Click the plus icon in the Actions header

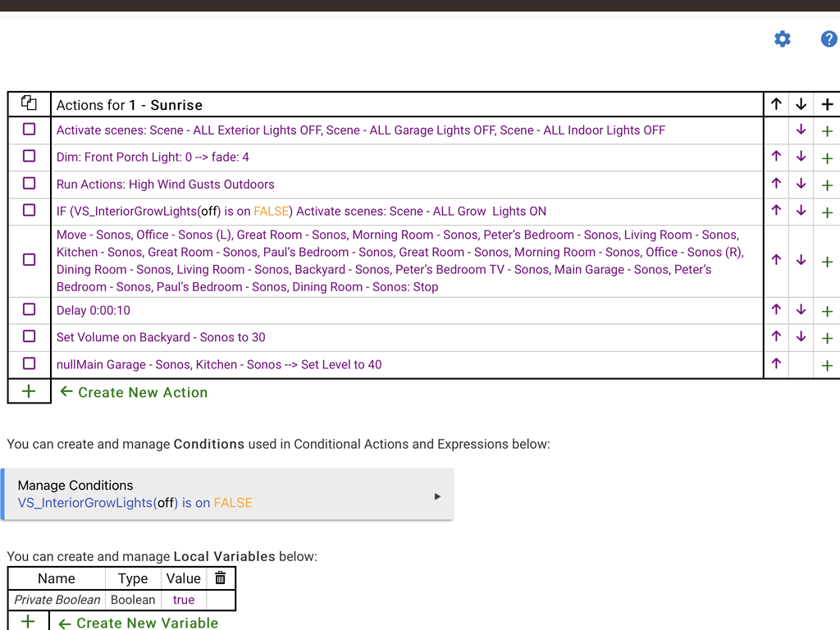pyautogui.click(x=827, y=104)
